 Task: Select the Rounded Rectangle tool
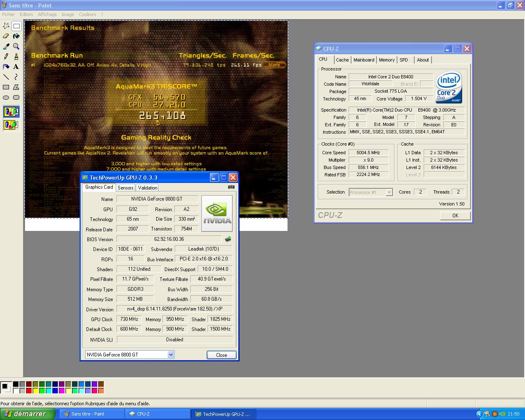coord(16,97)
